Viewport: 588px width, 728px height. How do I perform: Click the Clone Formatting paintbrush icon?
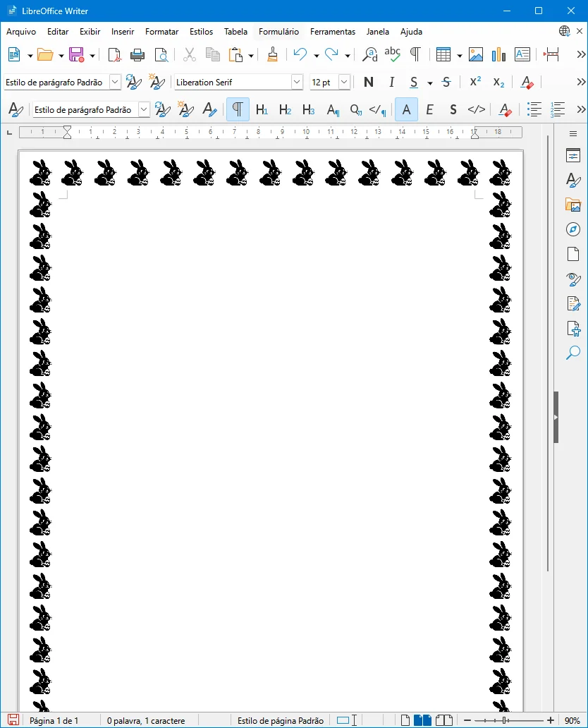[x=273, y=55]
